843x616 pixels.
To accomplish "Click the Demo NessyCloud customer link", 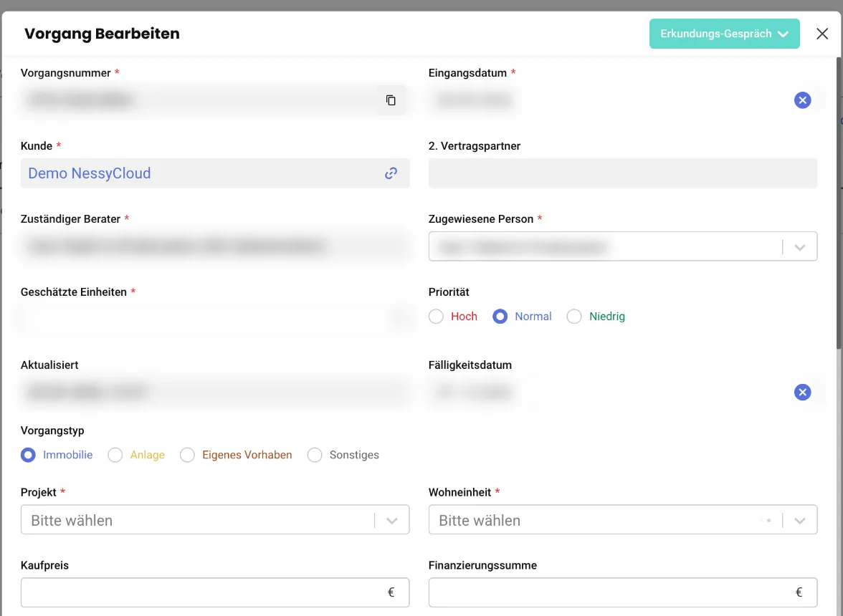I will (89, 173).
